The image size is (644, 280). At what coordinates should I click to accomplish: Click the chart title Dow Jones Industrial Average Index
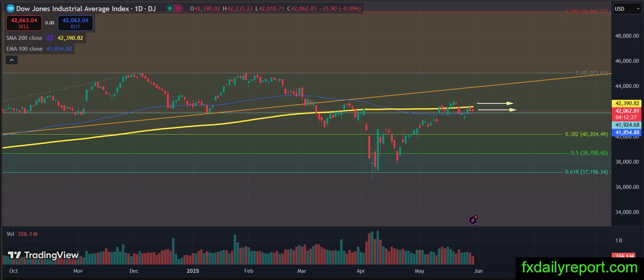click(x=73, y=8)
